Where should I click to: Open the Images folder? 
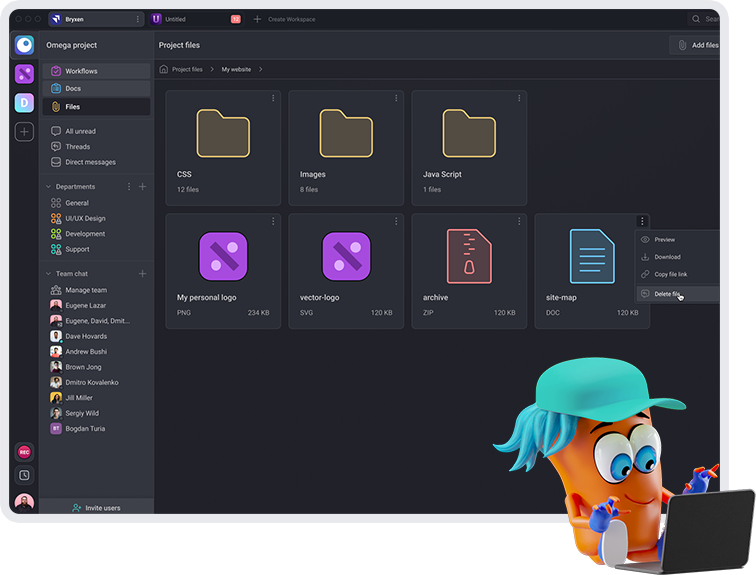pyautogui.click(x=346, y=148)
